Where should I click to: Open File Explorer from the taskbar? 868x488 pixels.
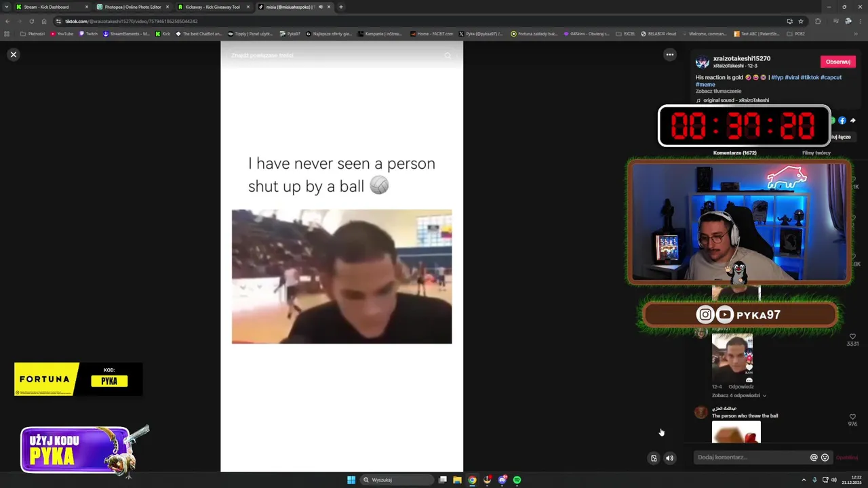pyautogui.click(x=457, y=480)
